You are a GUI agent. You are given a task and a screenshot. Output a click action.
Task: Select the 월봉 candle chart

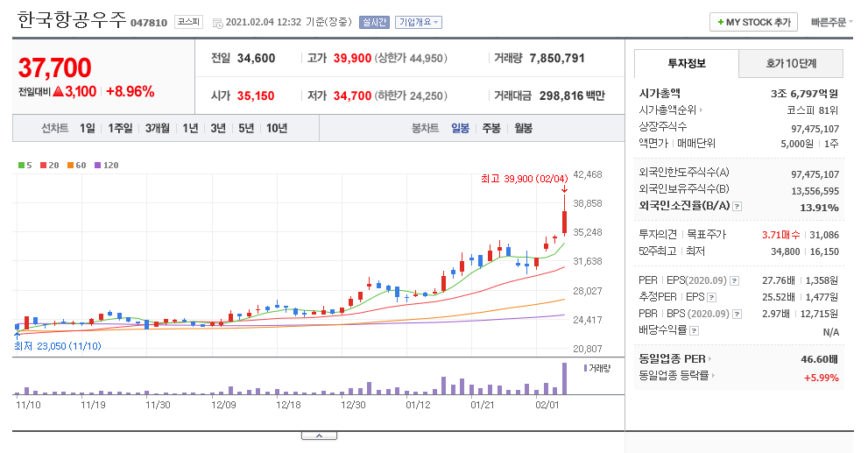click(x=523, y=128)
